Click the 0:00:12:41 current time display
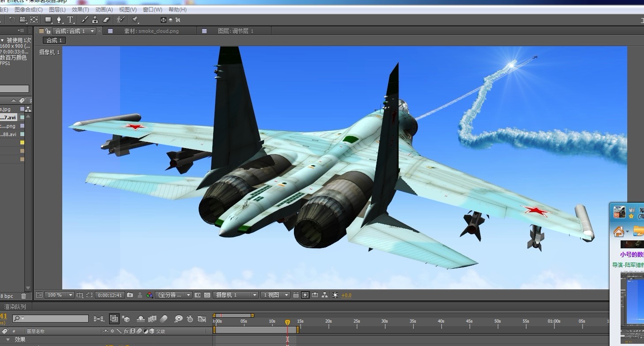This screenshot has width=644, height=346. tap(109, 295)
